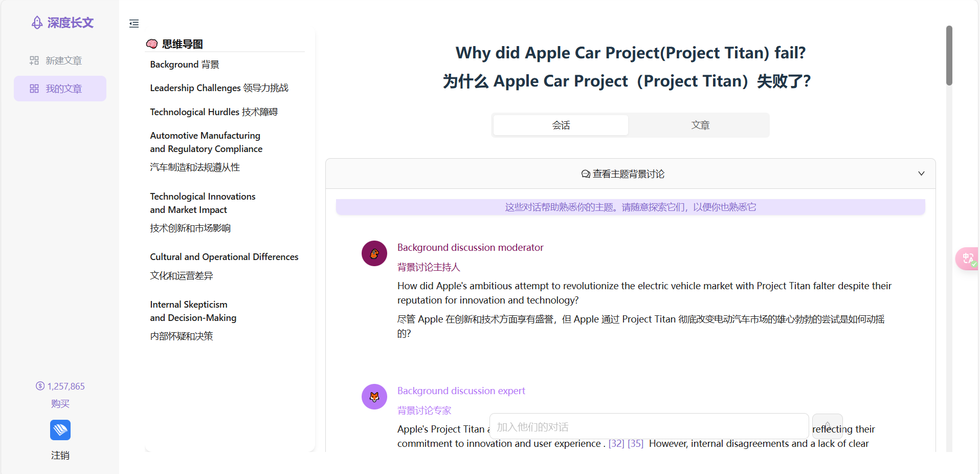Click the 加入他们的对话 input field
The height and width of the screenshot is (474, 980).
tap(649, 427)
